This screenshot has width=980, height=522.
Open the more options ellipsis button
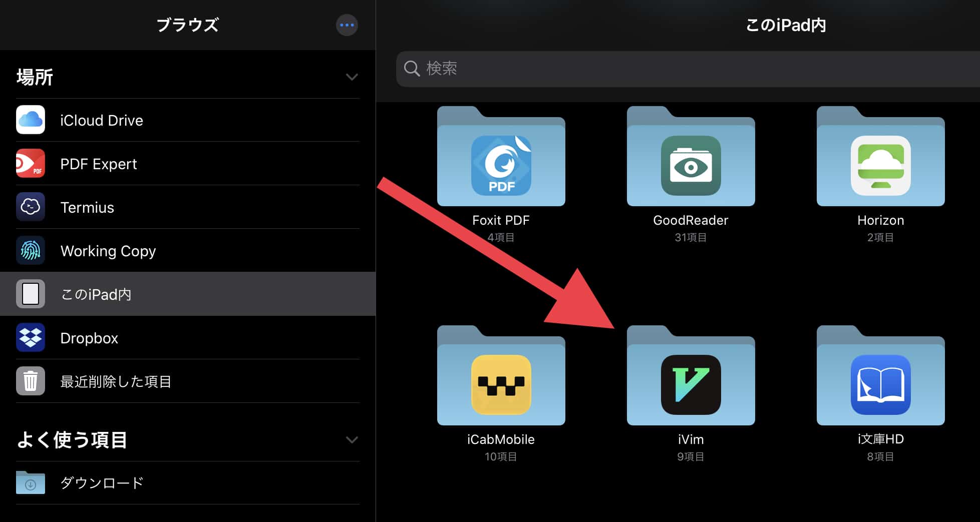tap(347, 25)
